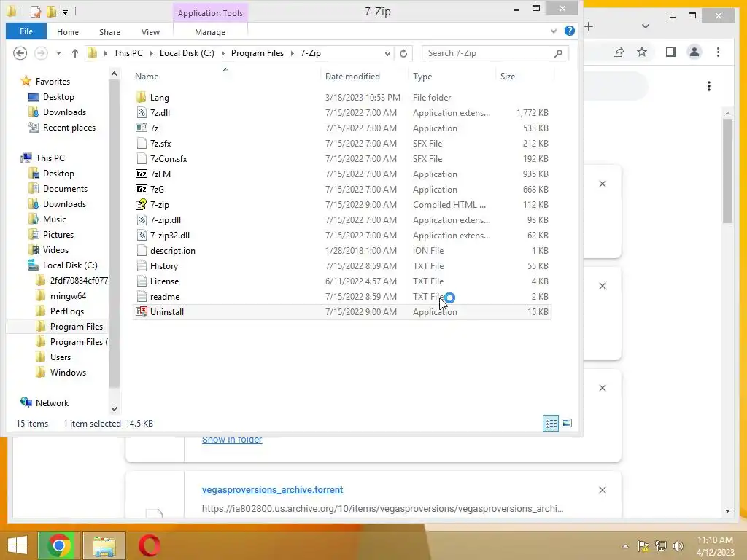Select the 7zFM application icon
Image resolution: width=747 pixels, height=560 pixels.
pyautogui.click(x=141, y=174)
